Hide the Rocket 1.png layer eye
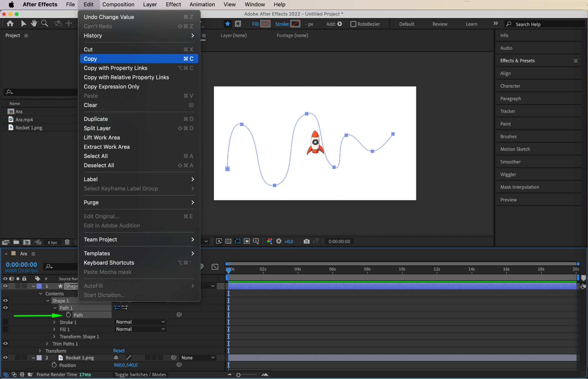Screen dimensions: 588x379 (5, 358)
